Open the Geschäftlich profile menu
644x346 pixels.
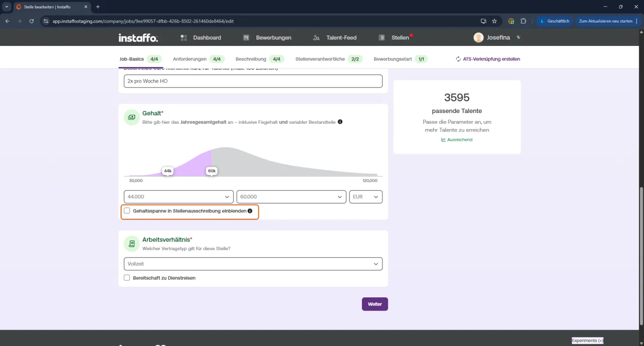coord(555,21)
